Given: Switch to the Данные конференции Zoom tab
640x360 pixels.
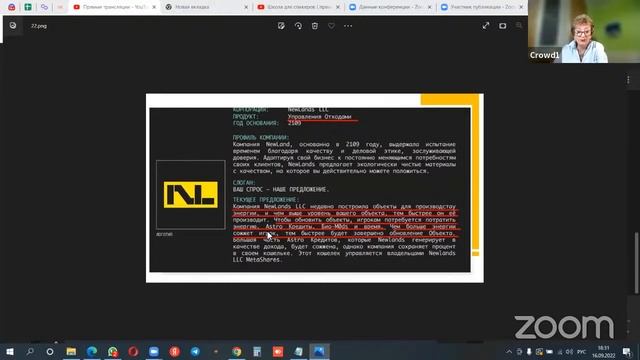Looking at the screenshot, I should coord(390,7).
